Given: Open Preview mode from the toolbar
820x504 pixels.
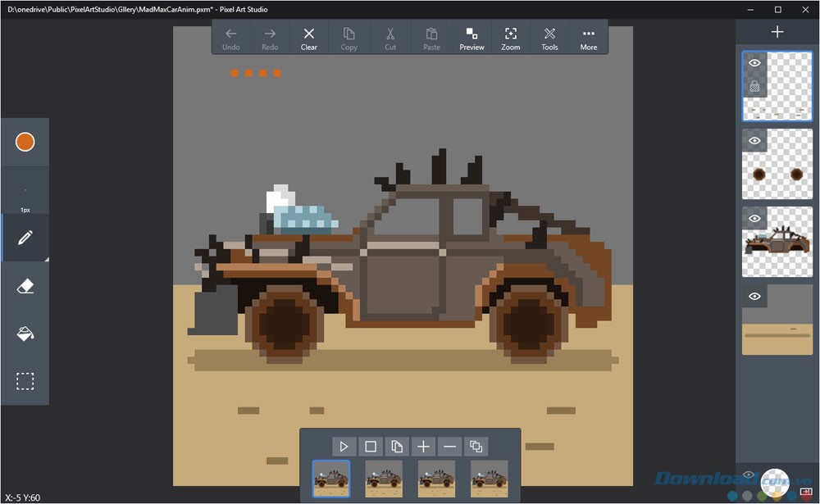Looking at the screenshot, I should point(471,37).
